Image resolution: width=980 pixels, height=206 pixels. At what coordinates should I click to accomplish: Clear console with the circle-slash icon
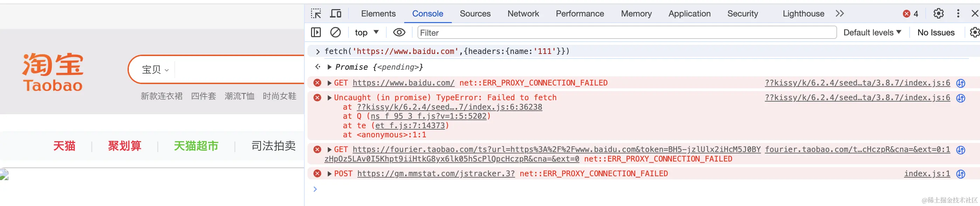(335, 32)
